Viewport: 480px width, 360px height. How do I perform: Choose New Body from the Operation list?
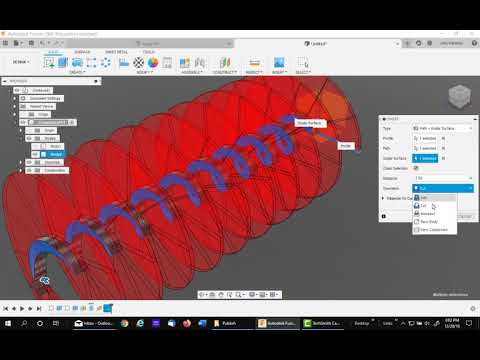(434, 222)
